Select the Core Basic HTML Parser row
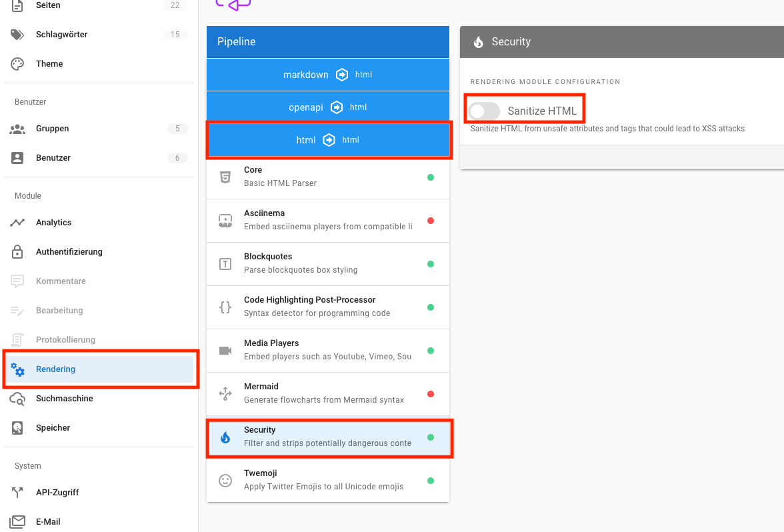Viewport: 784px width, 532px height. tap(328, 177)
